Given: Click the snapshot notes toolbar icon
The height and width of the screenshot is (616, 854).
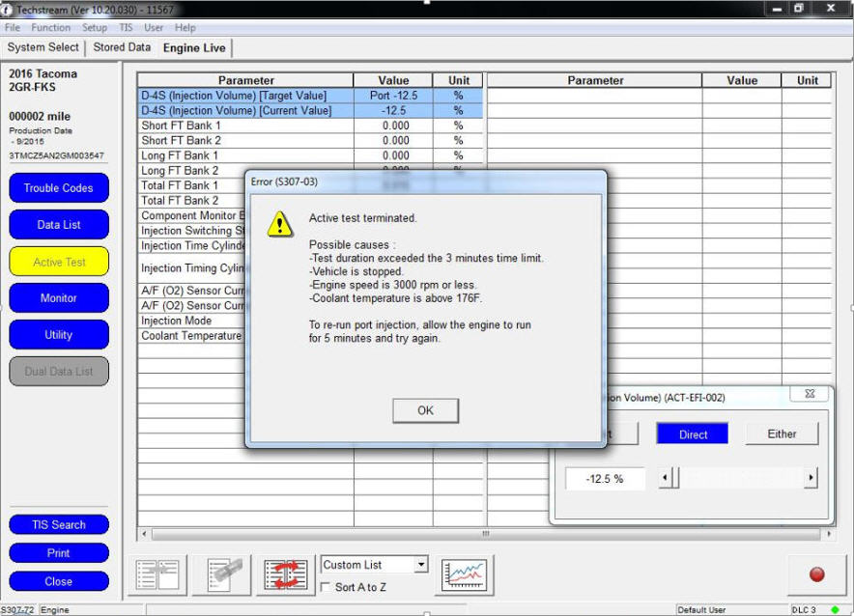Looking at the screenshot, I should (x=221, y=574).
